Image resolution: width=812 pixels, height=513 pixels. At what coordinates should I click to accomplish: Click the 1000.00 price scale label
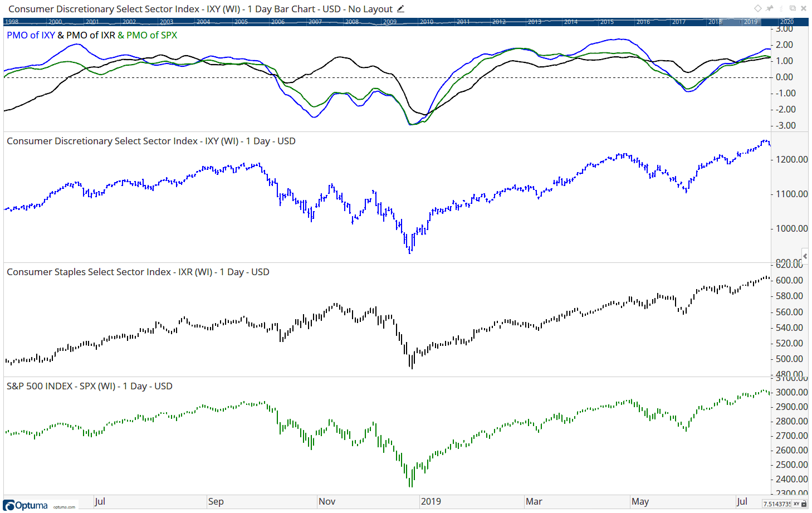tap(792, 228)
